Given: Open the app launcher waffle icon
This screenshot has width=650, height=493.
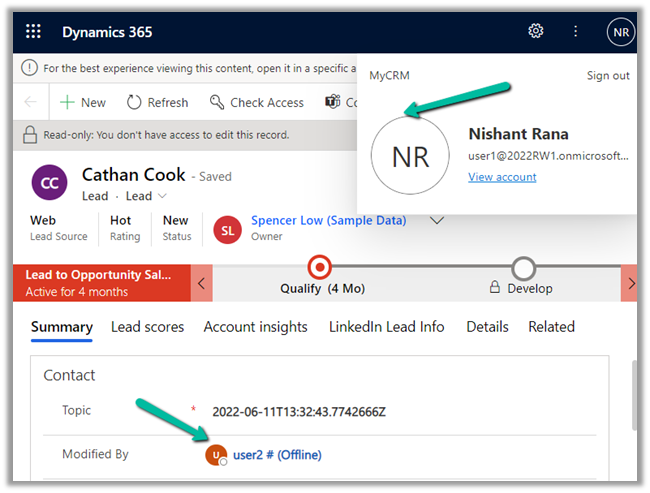Looking at the screenshot, I should point(33,32).
